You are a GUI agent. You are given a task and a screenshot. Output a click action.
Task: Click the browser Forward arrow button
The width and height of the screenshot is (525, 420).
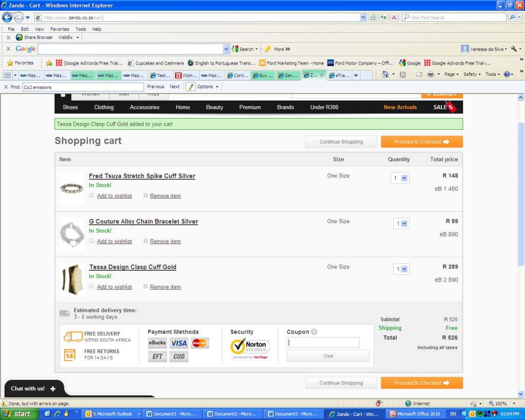coord(18,17)
